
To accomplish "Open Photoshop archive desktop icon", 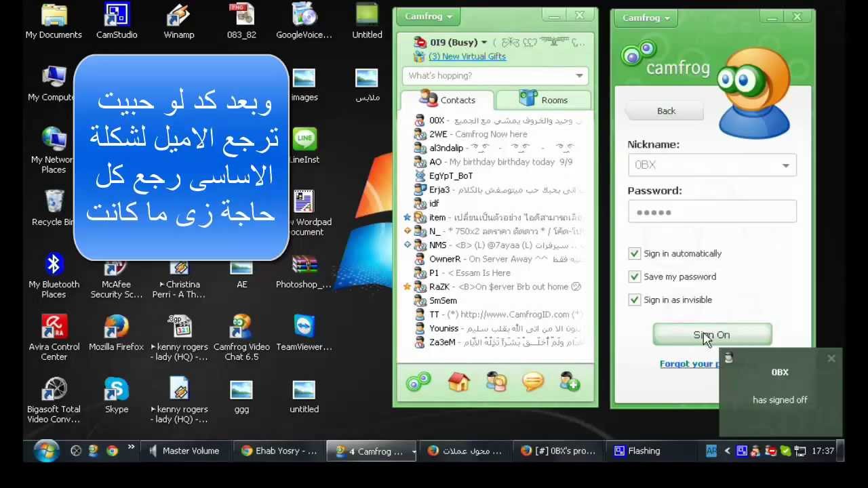I will coord(304,271).
